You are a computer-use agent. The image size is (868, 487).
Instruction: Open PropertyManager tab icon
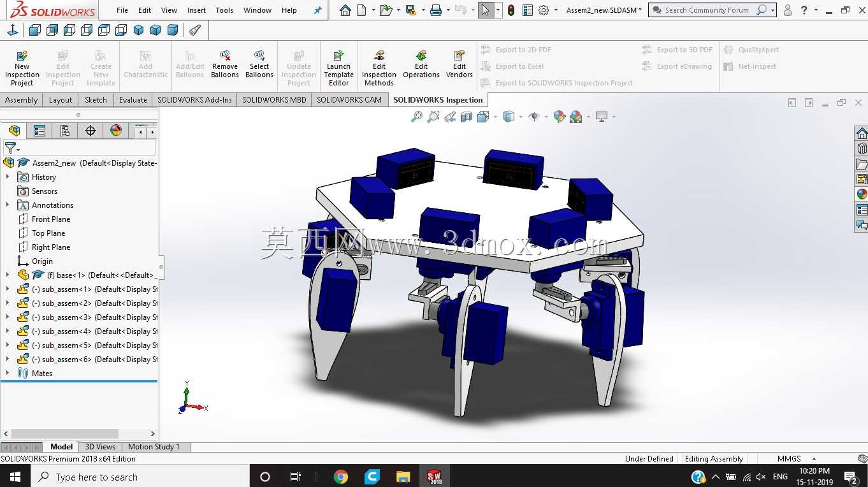coord(40,131)
